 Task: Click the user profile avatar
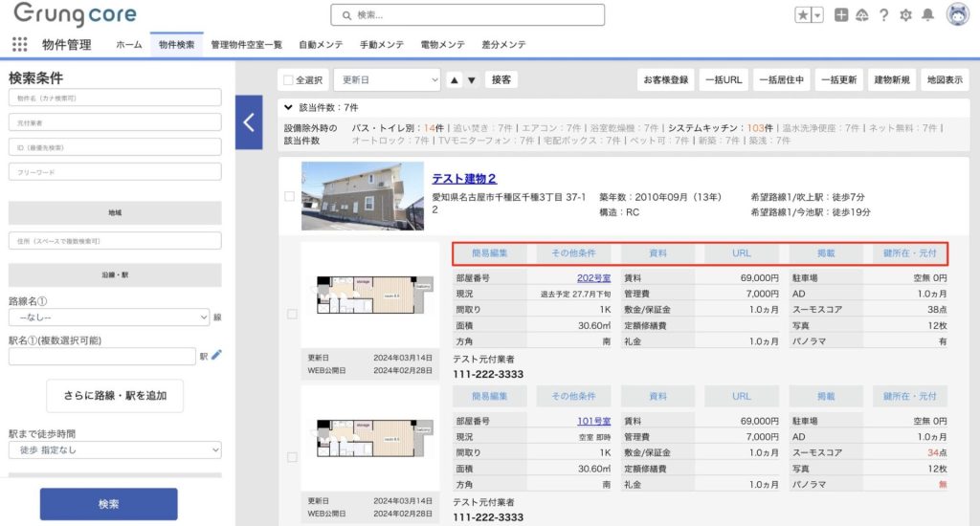coord(957,14)
